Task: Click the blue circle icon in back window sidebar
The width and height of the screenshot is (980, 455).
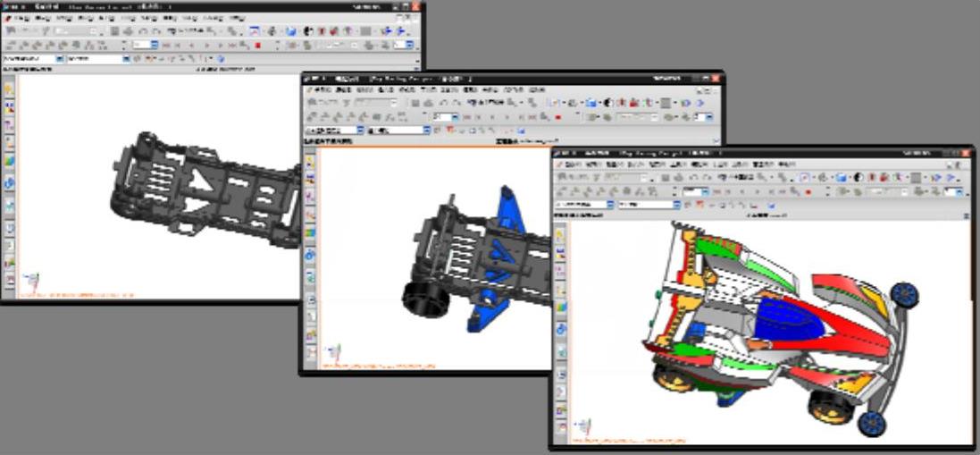Action: click(x=9, y=183)
